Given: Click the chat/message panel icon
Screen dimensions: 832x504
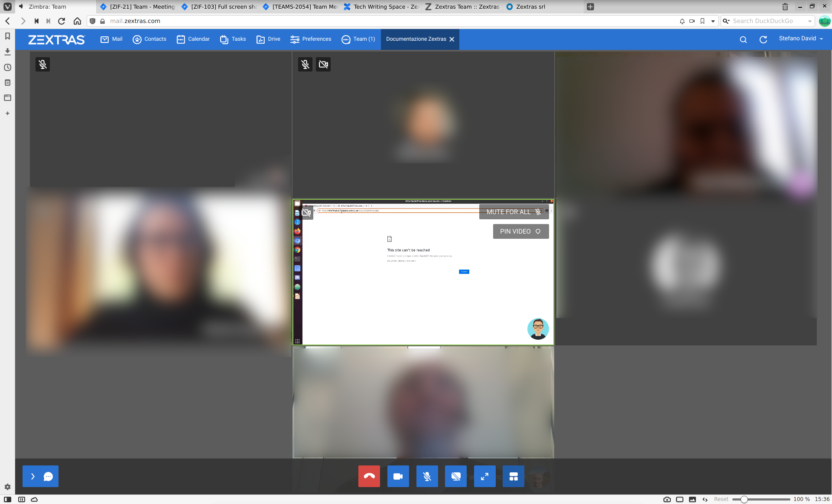Looking at the screenshot, I should tap(48, 476).
